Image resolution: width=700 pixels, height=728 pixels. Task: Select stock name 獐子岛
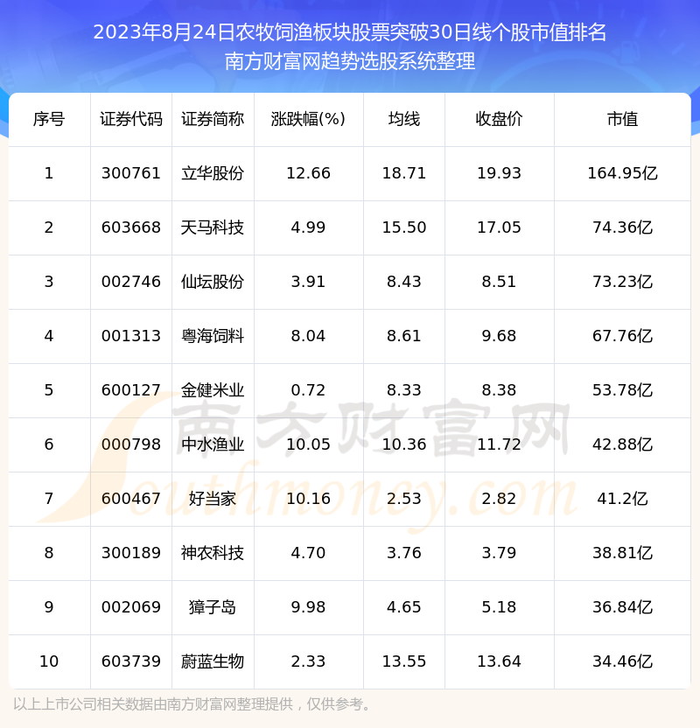(x=213, y=607)
